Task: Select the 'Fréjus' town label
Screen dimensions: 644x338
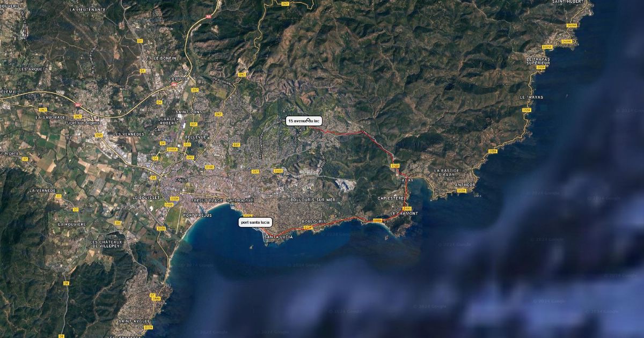Action: click(x=181, y=180)
